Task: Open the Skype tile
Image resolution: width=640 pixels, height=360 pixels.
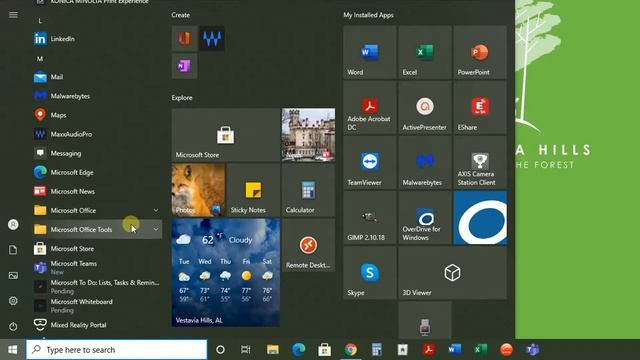Action: point(369,273)
